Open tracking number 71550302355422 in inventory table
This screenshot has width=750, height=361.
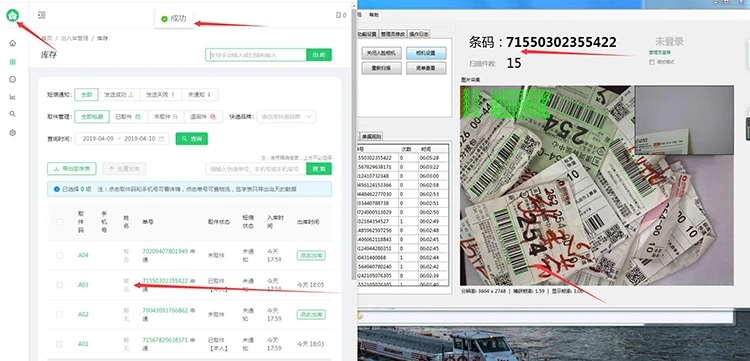click(165, 281)
